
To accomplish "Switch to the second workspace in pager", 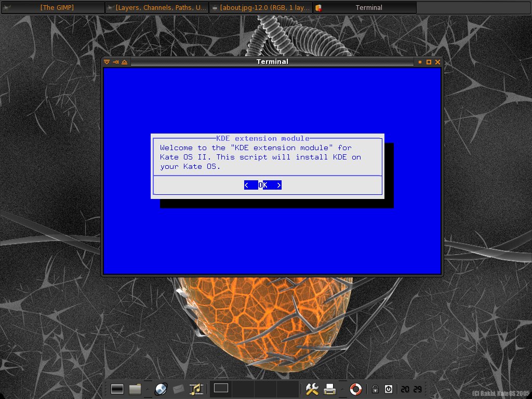I will pos(243,389).
